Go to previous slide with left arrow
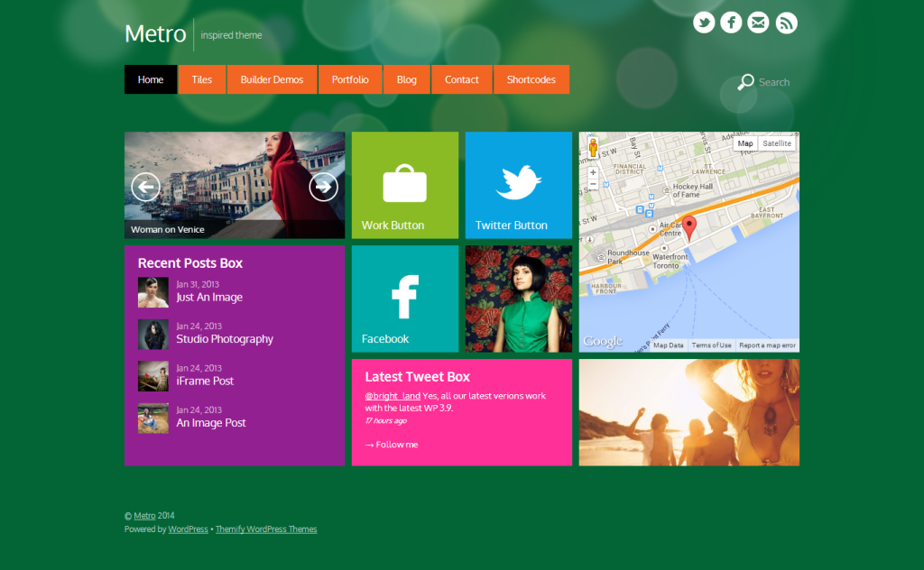 coord(145,188)
